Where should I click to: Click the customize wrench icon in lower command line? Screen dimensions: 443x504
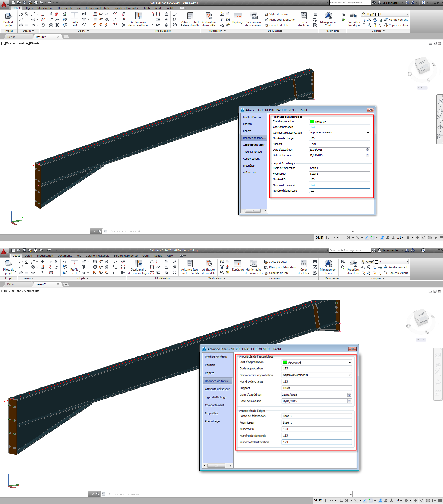[98, 494]
